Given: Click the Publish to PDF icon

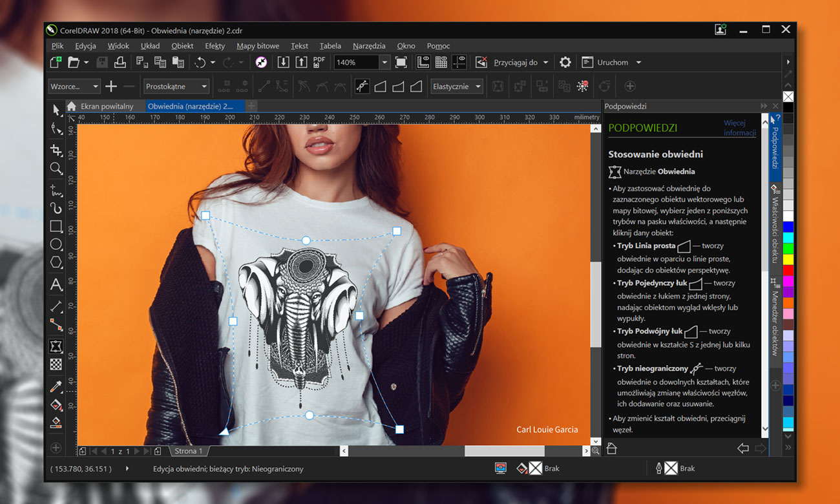Looking at the screenshot, I should click(319, 62).
